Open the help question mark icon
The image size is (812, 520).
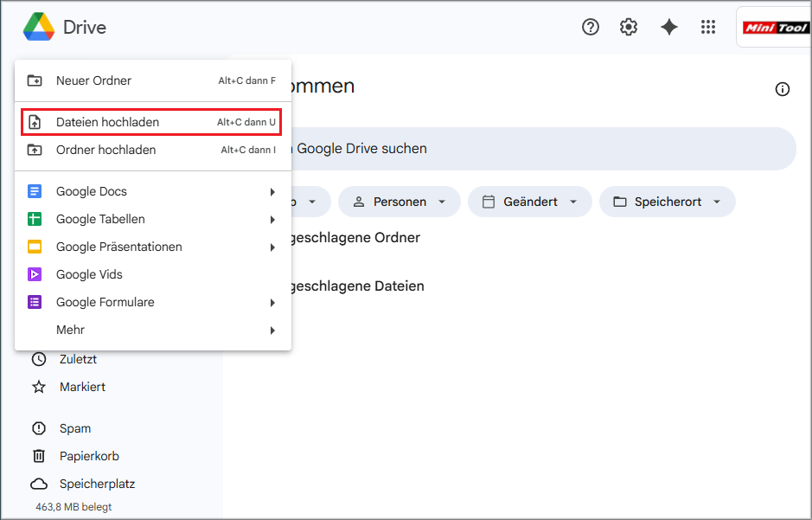[x=590, y=27]
